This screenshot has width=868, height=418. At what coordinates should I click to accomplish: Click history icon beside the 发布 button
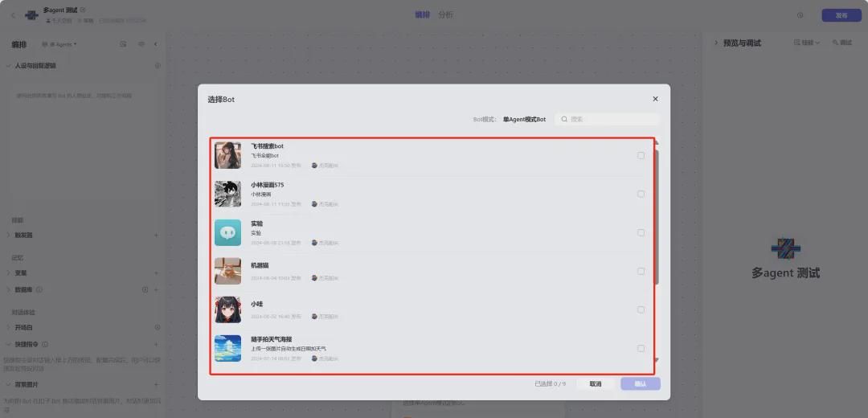click(x=800, y=15)
